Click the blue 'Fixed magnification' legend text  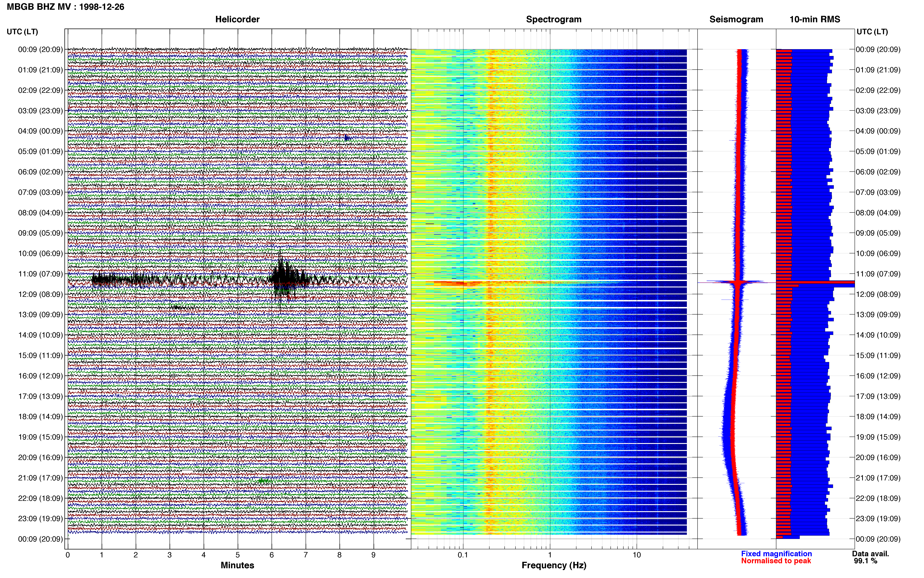pos(777,554)
